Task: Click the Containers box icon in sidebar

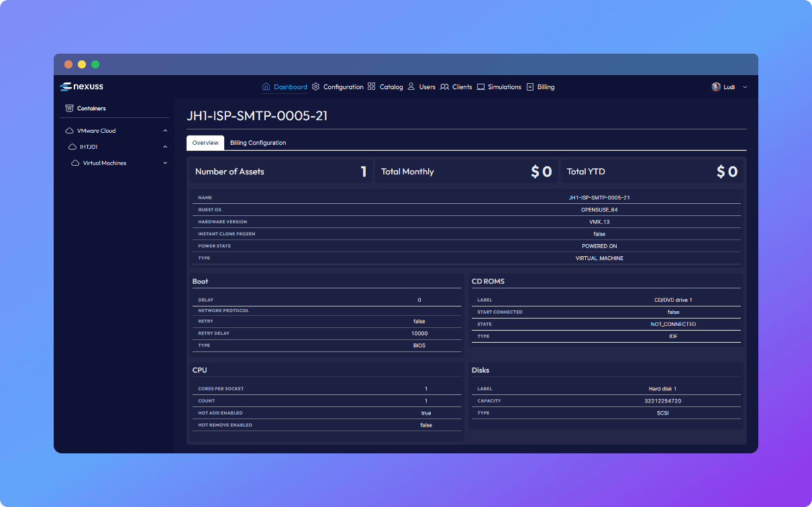Action: click(69, 108)
